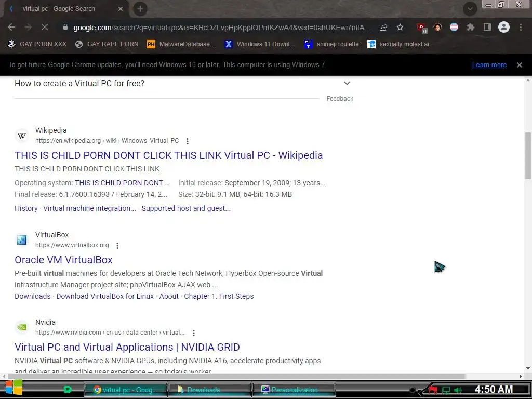This screenshot has width=532, height=399.
Task: Open the Chrome side panel
Action: pyautogui.click(x=487, y=27)
